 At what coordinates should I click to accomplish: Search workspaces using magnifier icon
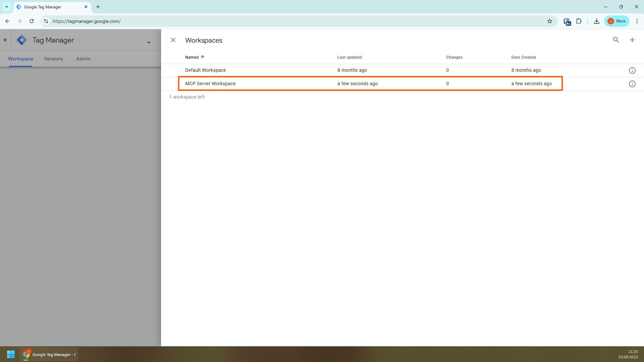pyautogui.click(x=616, y=40)
